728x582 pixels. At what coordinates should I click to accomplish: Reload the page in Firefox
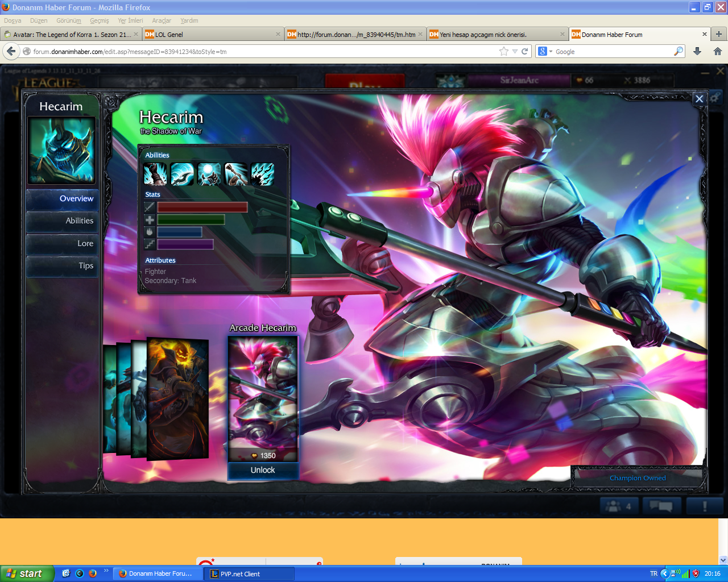[524, 51]
